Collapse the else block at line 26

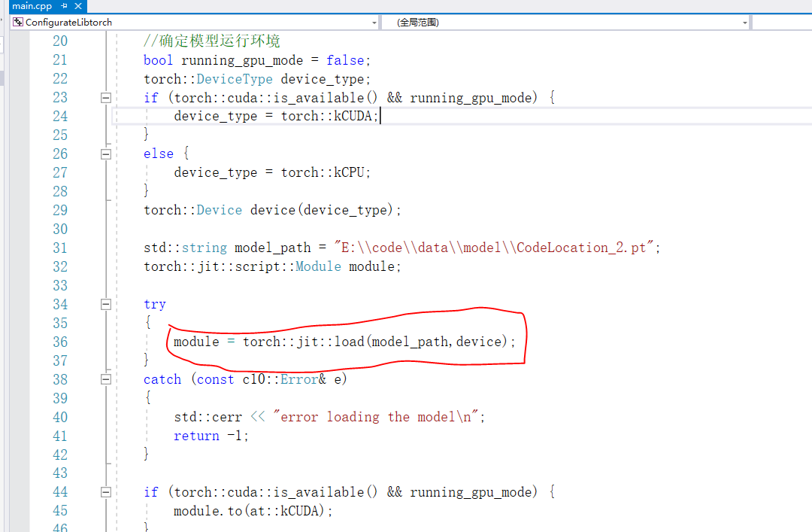[106, 154]
